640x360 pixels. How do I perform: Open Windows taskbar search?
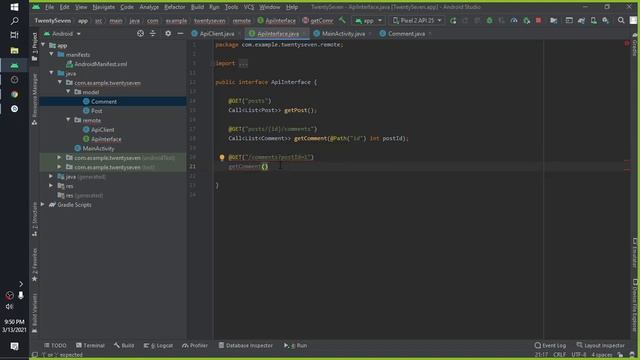pos(14,20)
